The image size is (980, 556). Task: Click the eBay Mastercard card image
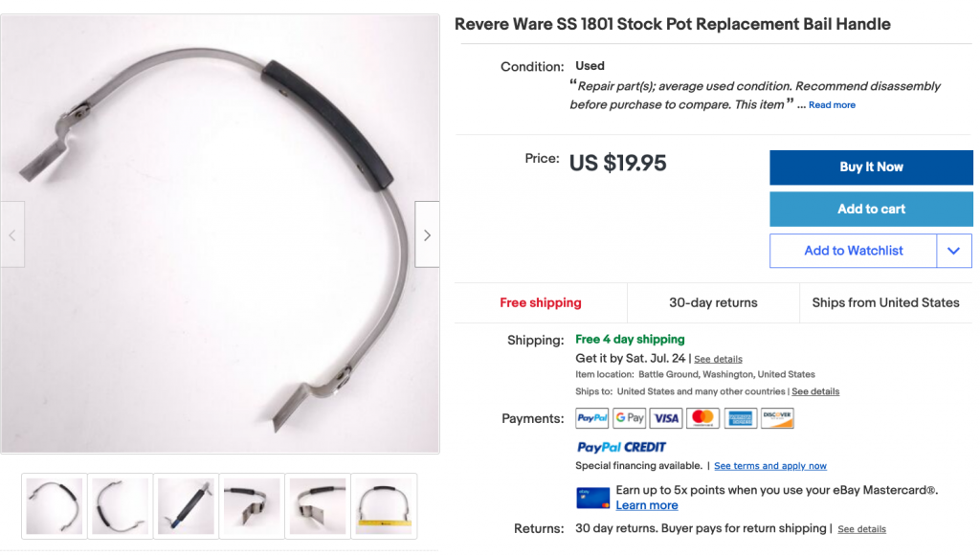(592, 498)
